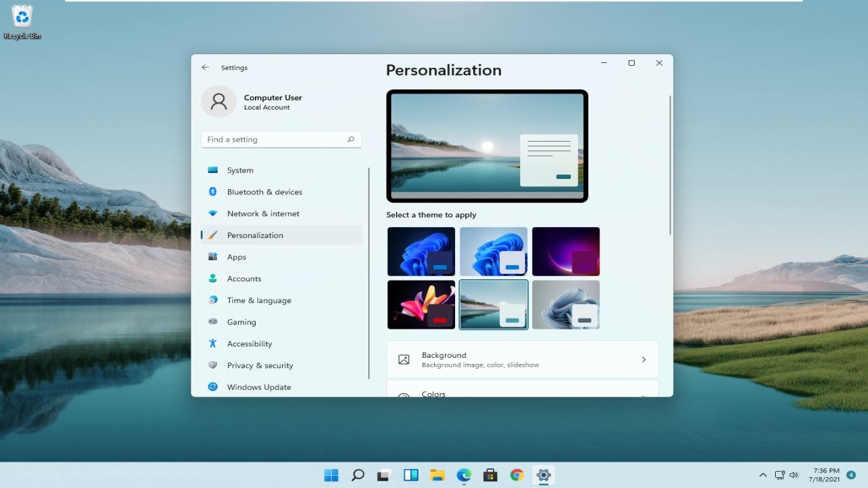Go to Time & language
The height and width of the screenshot is (488, 868).
[x=281, y=300]
